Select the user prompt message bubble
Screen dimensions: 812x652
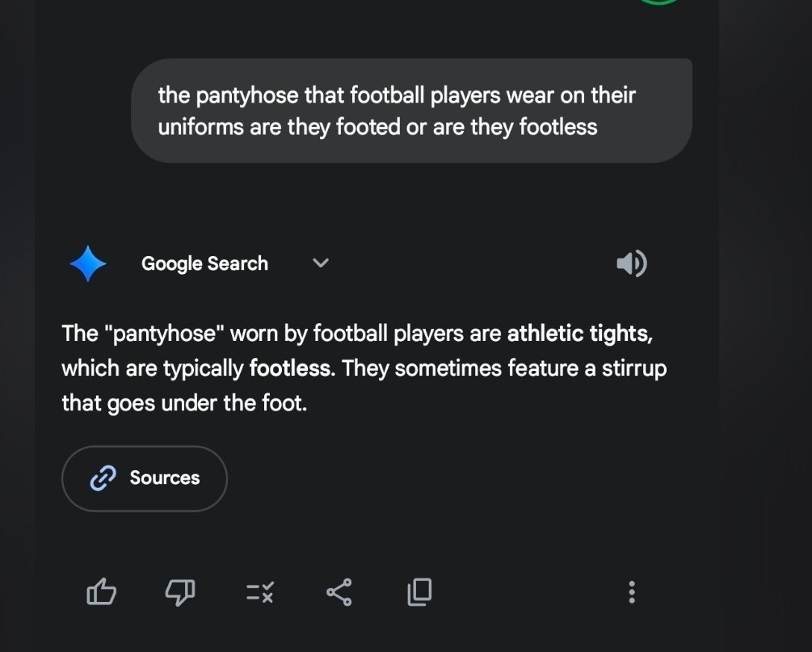coord(411,111)
